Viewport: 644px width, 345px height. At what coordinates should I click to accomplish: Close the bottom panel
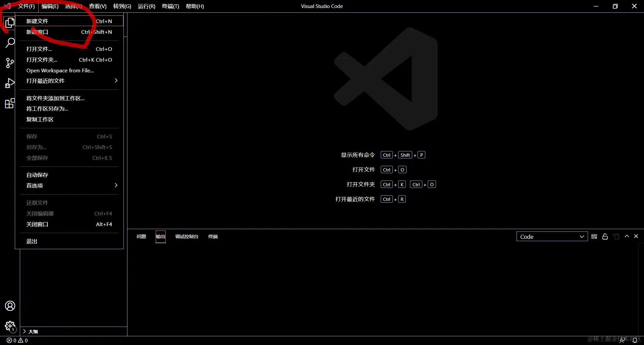(636, 236)
